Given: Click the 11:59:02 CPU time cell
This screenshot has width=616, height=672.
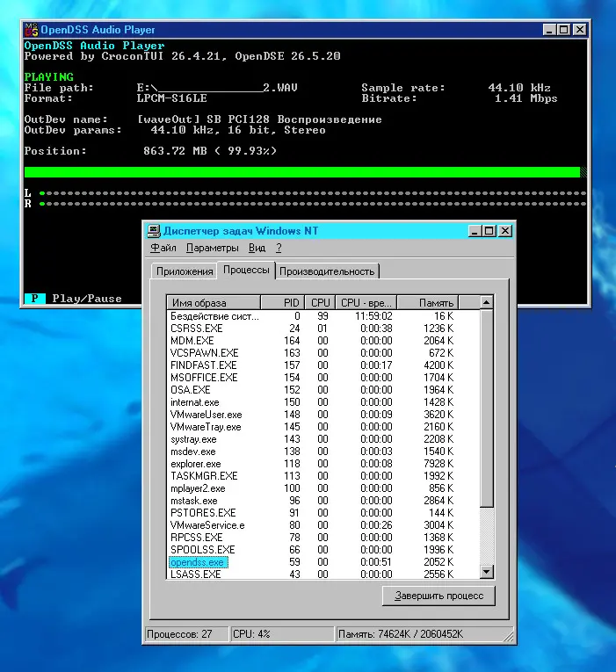Looking at the screenshot, I should (373, 316).
